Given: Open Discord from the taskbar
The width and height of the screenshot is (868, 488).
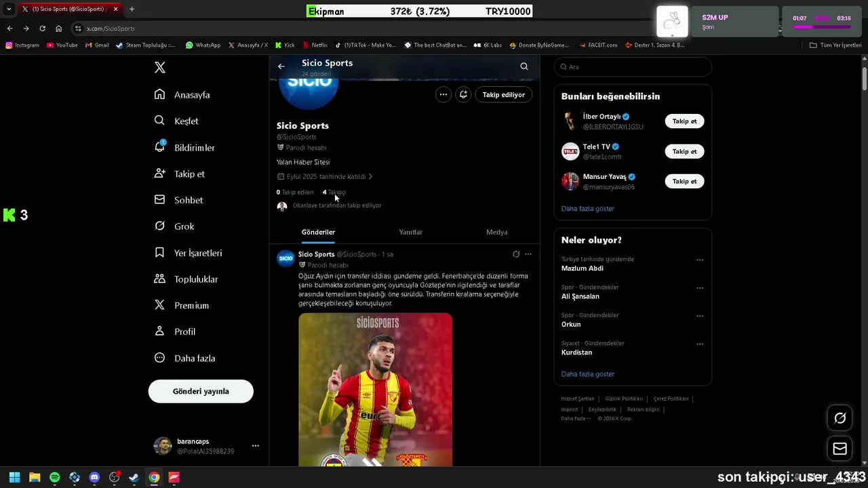Looking at the screenshot, I should (94, 477).
